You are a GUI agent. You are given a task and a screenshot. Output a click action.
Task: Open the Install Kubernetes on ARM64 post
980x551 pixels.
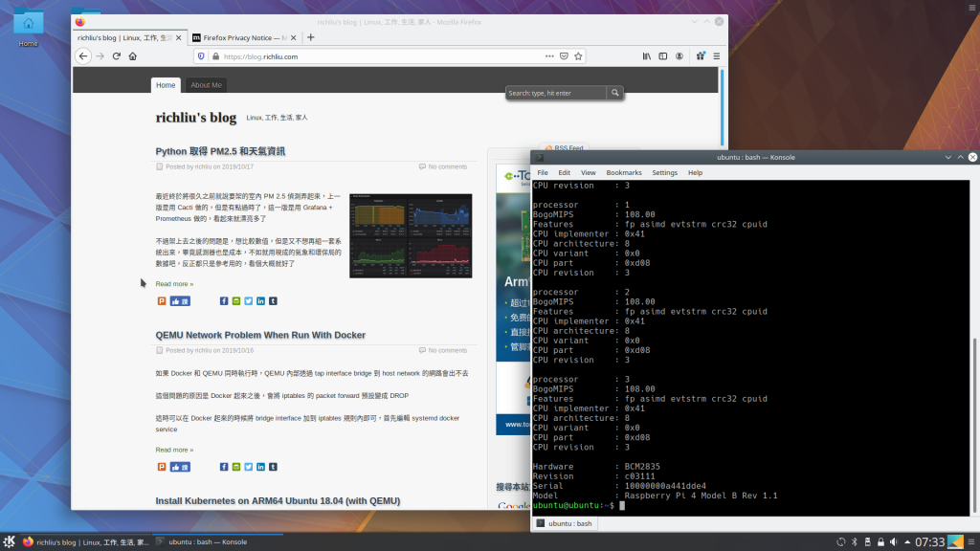click(x=278, y=501)
